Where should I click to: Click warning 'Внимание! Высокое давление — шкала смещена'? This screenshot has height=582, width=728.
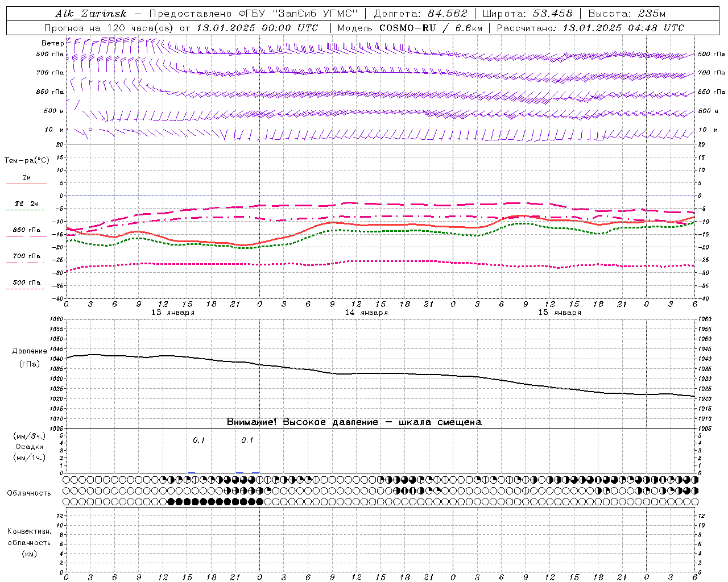coord(354,422)
